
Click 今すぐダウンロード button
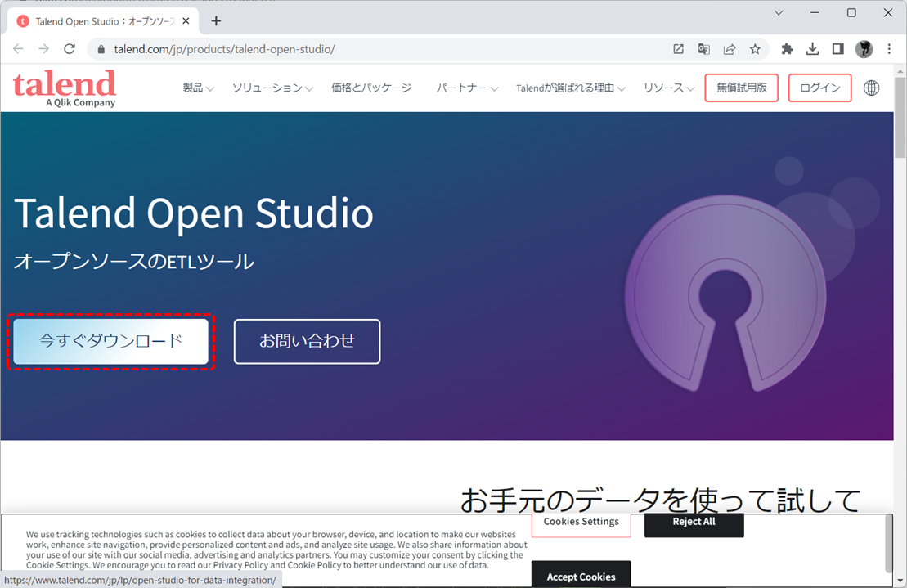coord(110,341)
